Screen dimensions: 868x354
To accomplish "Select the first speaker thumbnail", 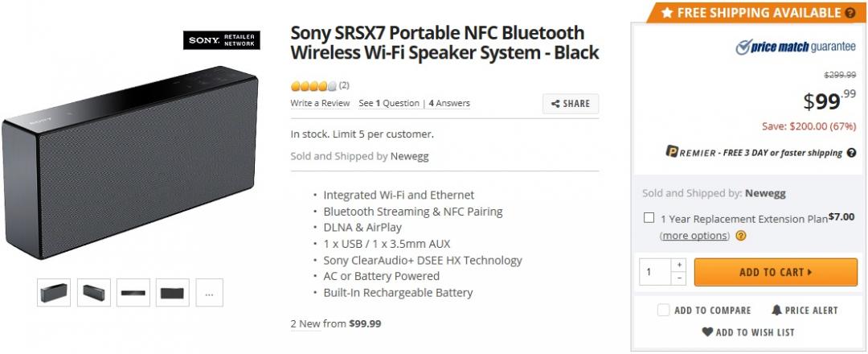I will tap(54, 293).
